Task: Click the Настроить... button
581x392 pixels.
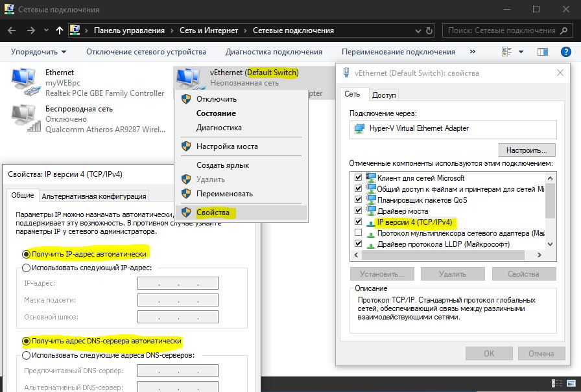Action: point(527,150)
